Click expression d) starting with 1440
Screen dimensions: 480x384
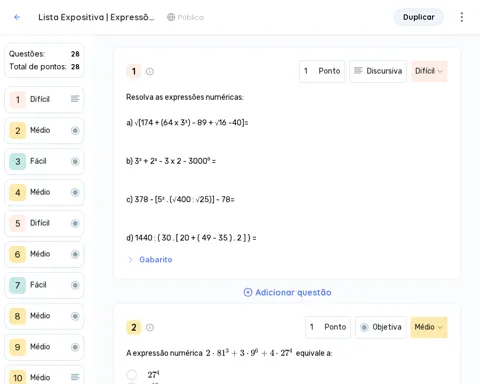[191, 238]
